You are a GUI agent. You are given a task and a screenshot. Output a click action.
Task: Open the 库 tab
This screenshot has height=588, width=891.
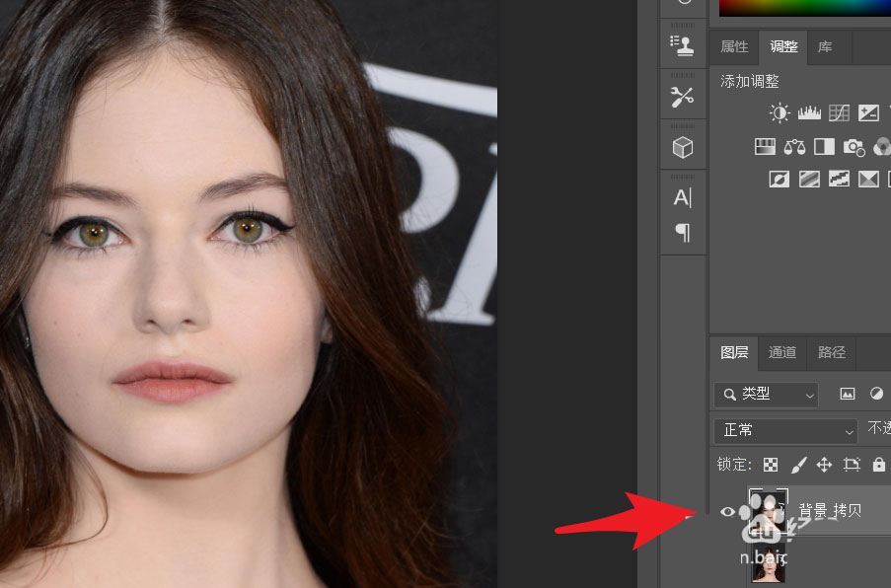pos(825,46)
